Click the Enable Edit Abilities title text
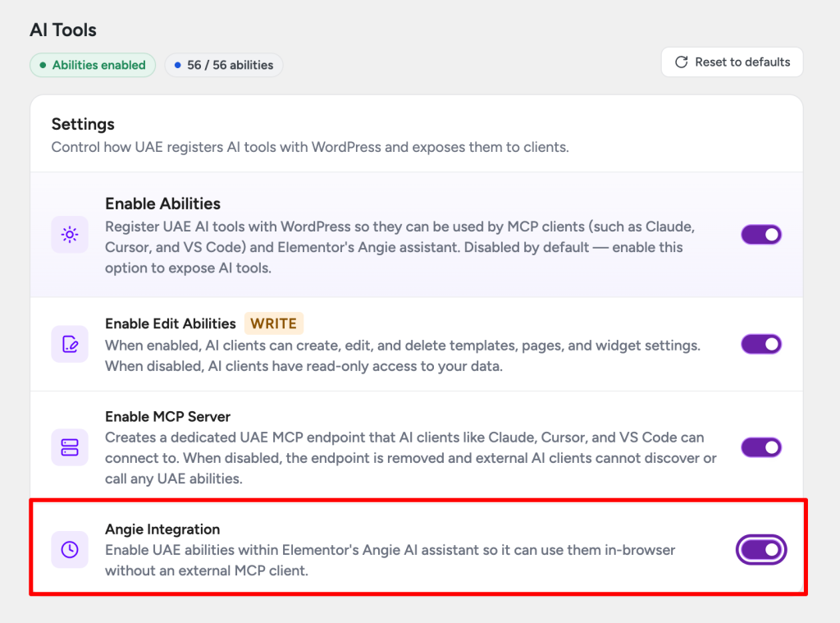The image size is (840, 623). [x=171, y=324]
